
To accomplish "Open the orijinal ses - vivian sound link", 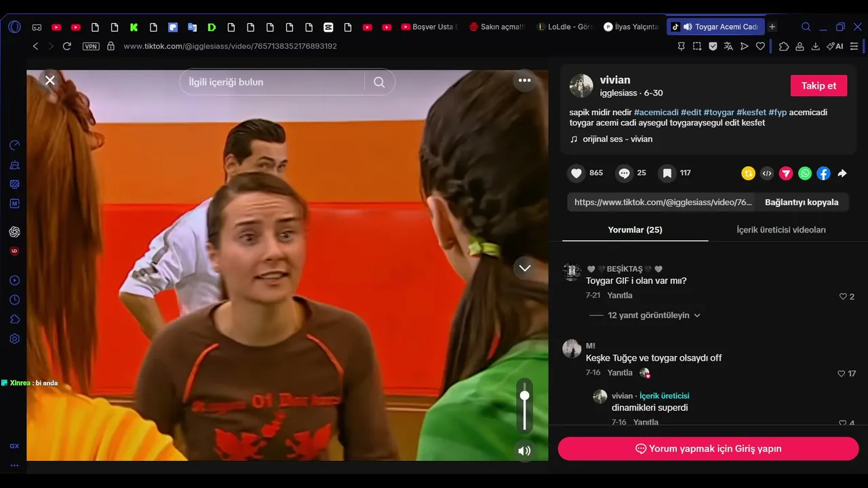I will (617, 139).
